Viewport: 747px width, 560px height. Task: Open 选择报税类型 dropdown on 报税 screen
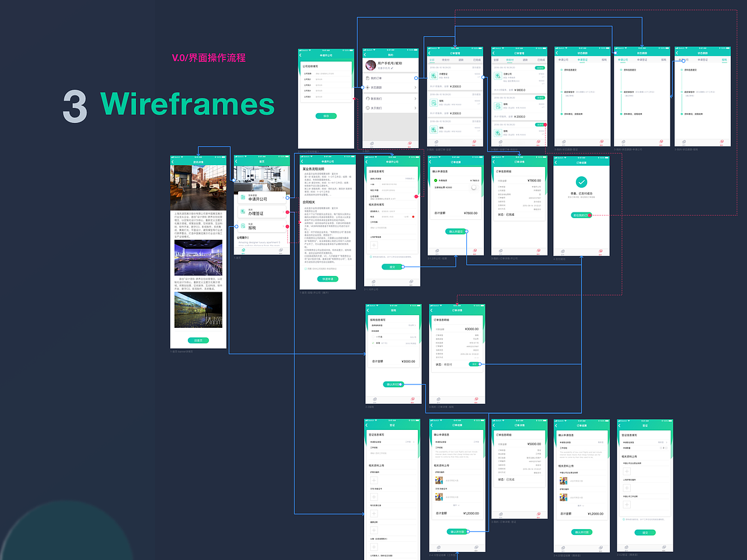coord(412,325)
